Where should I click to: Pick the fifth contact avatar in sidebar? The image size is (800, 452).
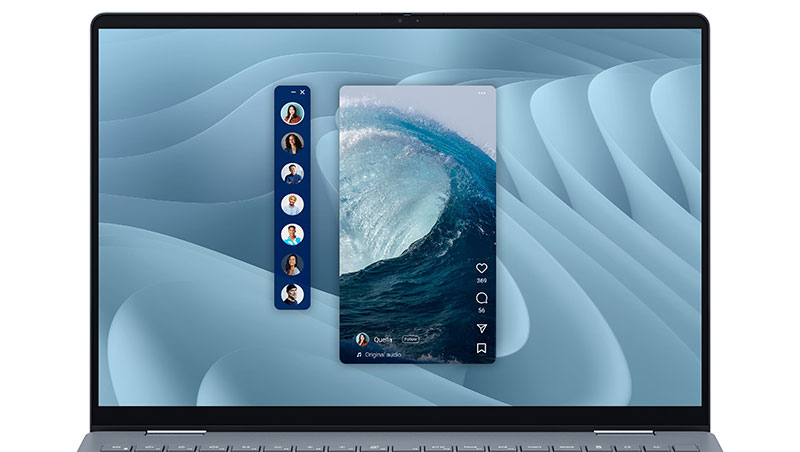pyautogui.click(x=292, y=234)
